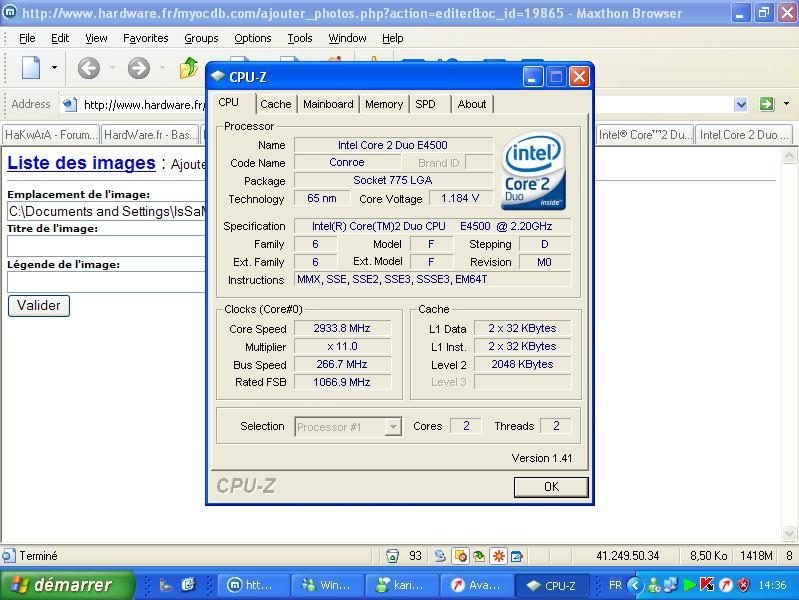Click the Forward arrow in Maxthon toolbar
This screenshot has height=600, width=799.
click(139, 68)
